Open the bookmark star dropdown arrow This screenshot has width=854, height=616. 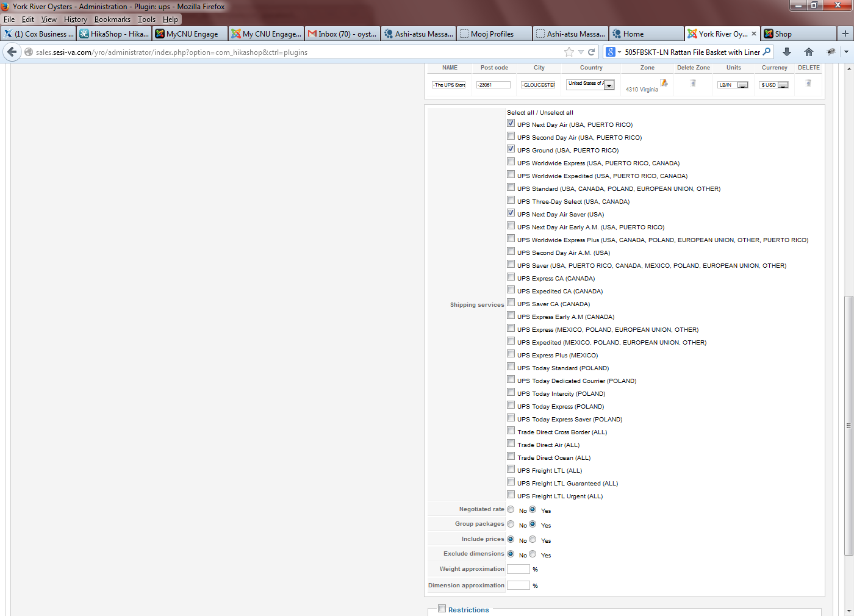(581, 52)
